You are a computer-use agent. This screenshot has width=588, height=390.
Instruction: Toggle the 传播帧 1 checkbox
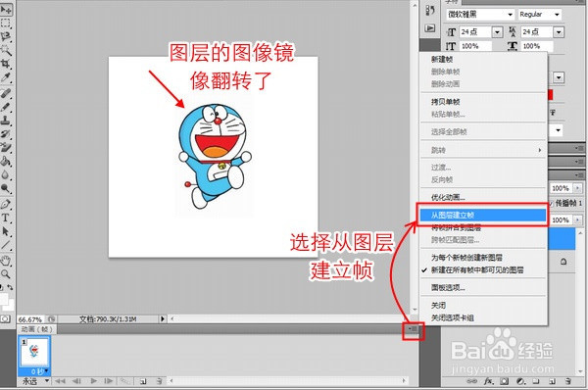tap(551, 203)
